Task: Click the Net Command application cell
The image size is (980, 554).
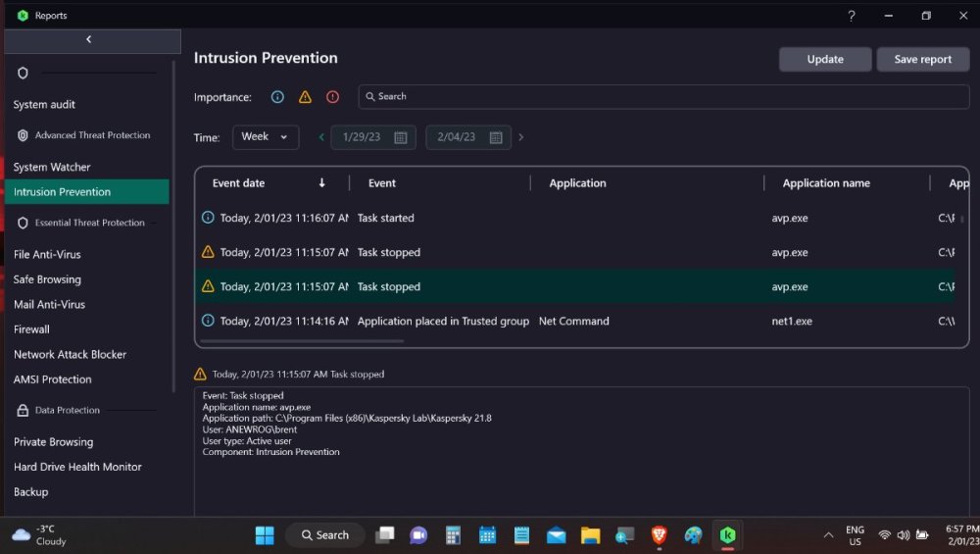Action: coord(573,321)
